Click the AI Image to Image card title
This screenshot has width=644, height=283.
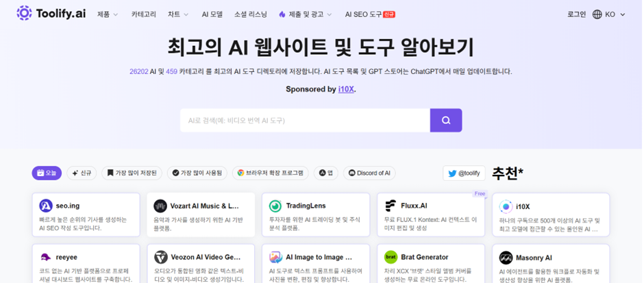[319, 258]
